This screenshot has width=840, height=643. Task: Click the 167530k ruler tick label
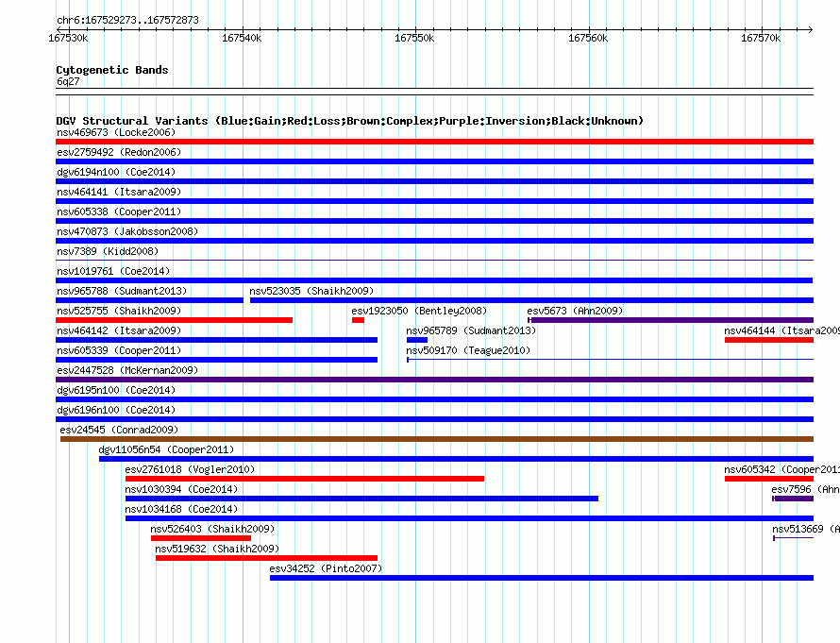[x=69, y=38]
